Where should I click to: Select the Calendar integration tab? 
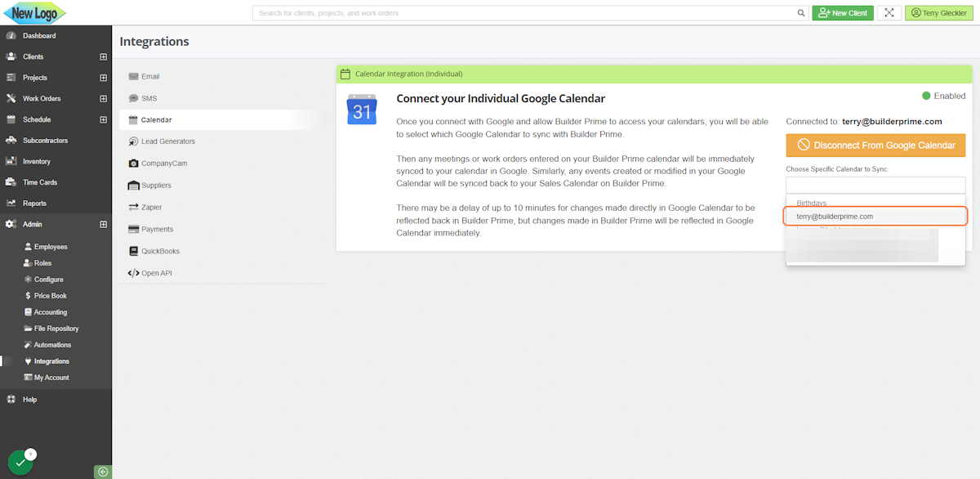tap(223, 119)
